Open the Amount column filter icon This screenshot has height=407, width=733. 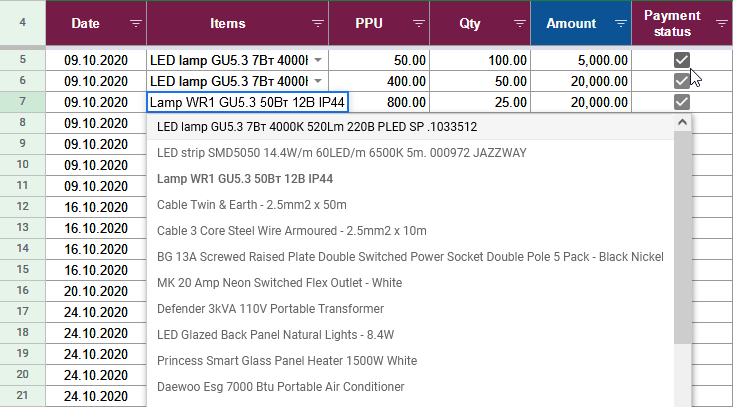click(620, 23)
